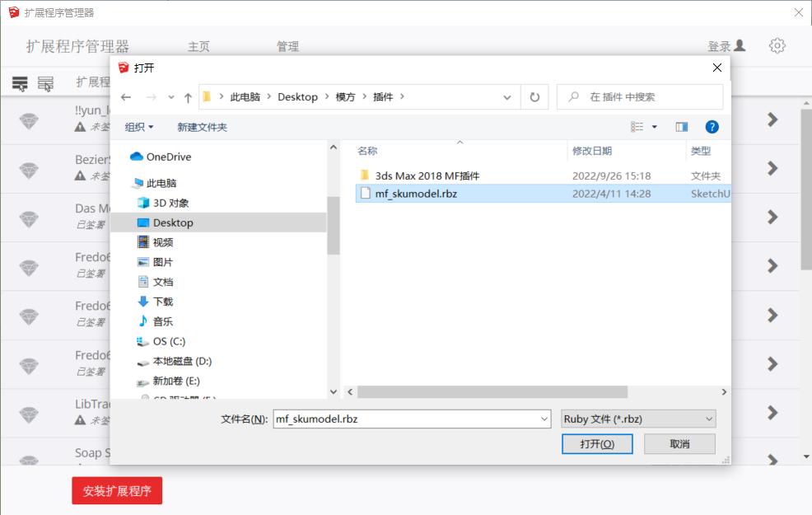Change the file view layout icon
Screen dimensions: 812x515
pos(637,127)
